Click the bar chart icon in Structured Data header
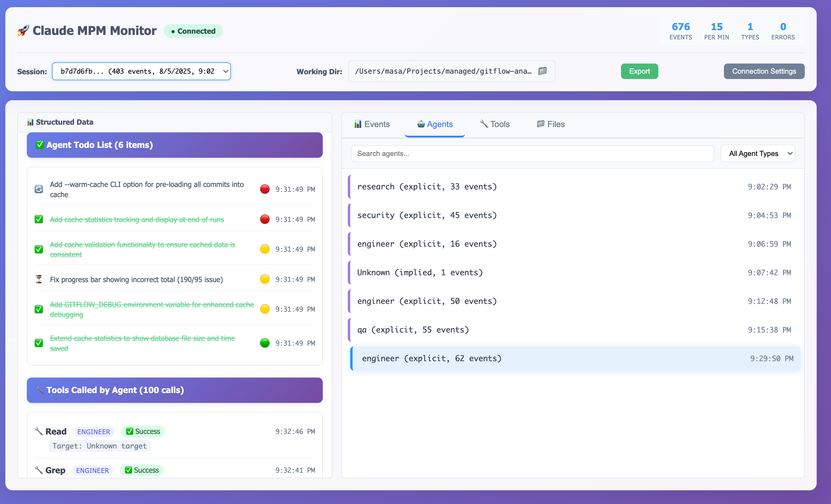The image size is (831, 504). [30, 122]
